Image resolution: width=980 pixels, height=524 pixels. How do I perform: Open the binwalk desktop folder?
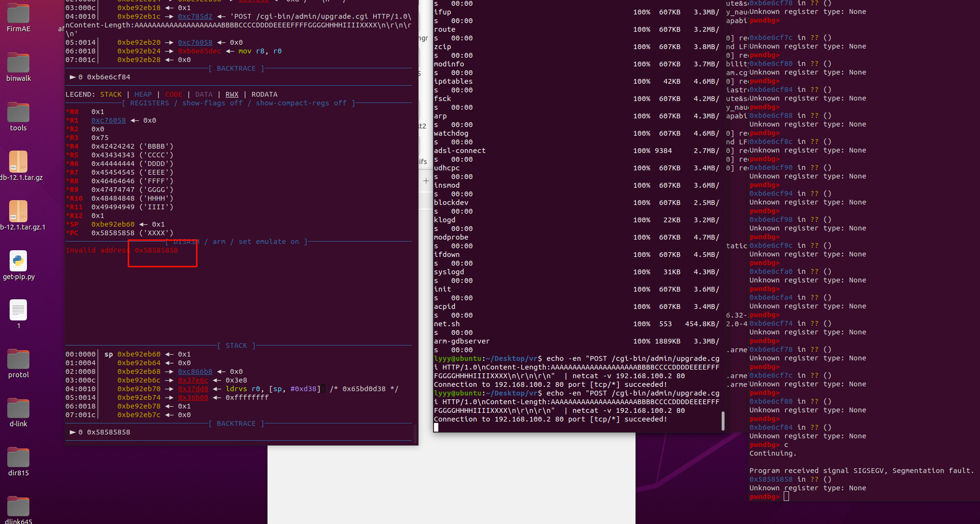click(18, 64)
